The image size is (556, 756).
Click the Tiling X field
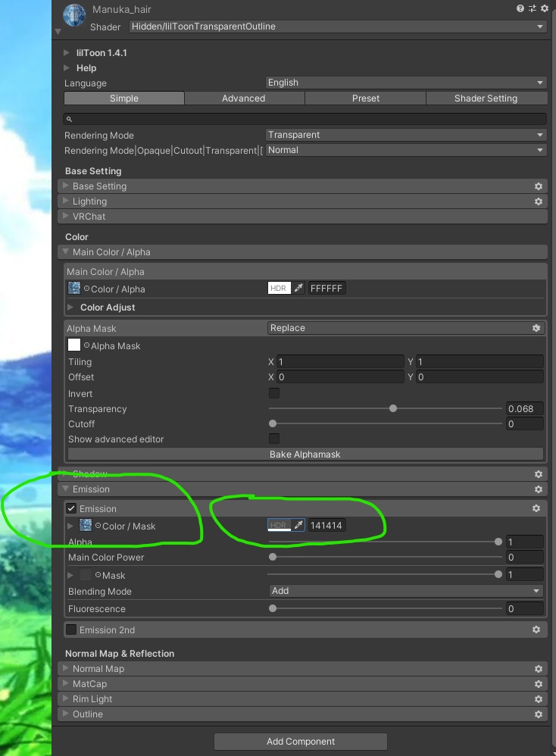coord(340,361)
